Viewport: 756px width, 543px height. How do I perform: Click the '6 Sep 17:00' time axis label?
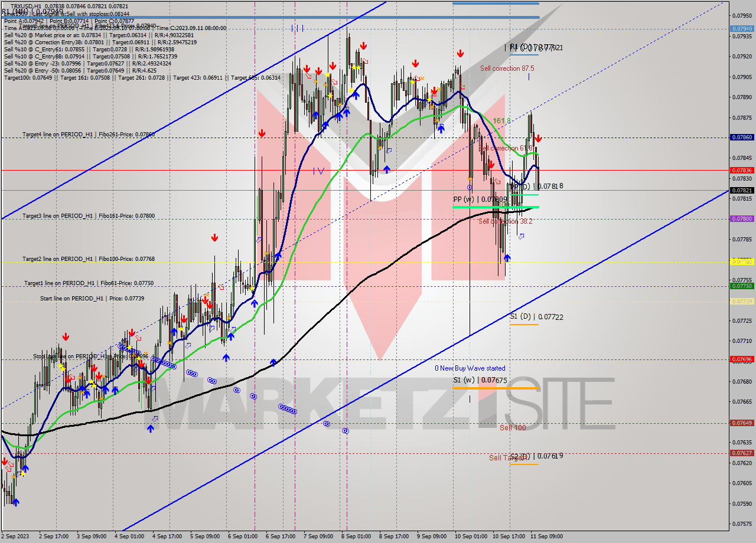(280, 537)
